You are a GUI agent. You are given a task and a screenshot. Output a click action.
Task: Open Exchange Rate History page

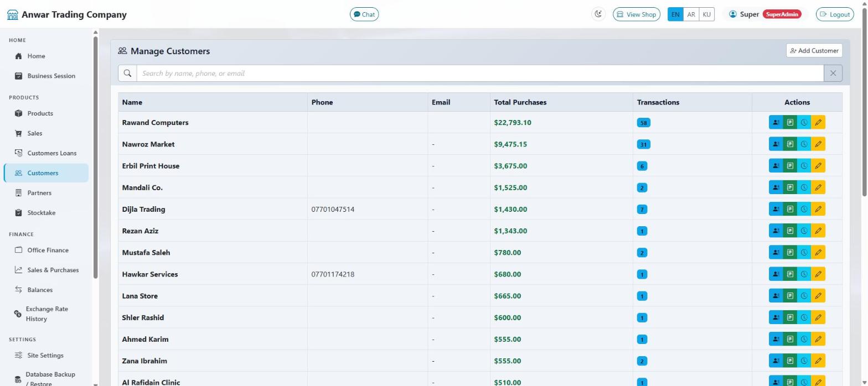pos(46,314)
